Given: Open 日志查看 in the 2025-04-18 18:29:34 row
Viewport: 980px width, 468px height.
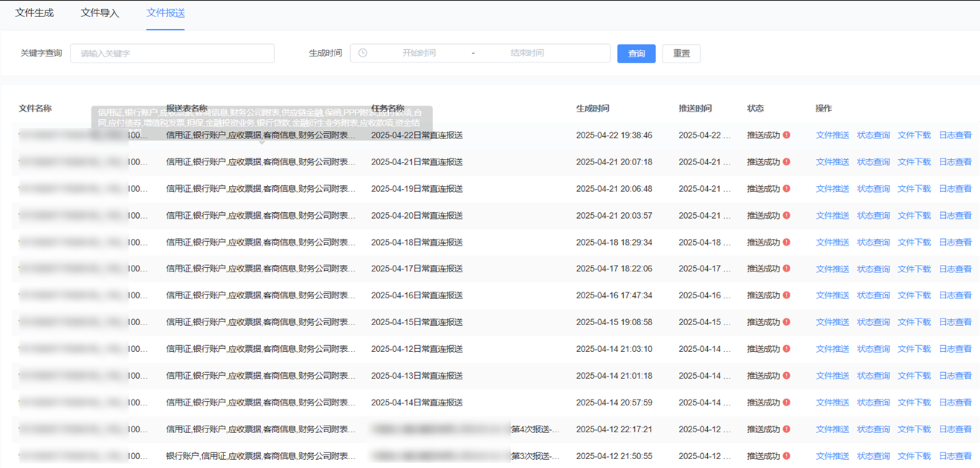Looking at the screenshot, I should tap(955, 243).
